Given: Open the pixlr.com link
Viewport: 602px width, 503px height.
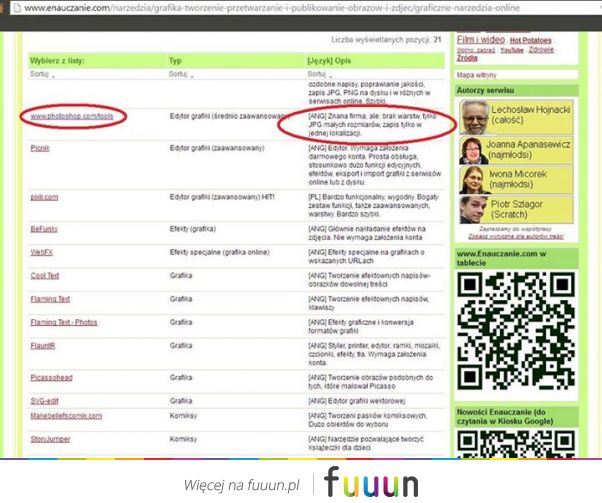Looking at the screenshot, I should 44,197.
